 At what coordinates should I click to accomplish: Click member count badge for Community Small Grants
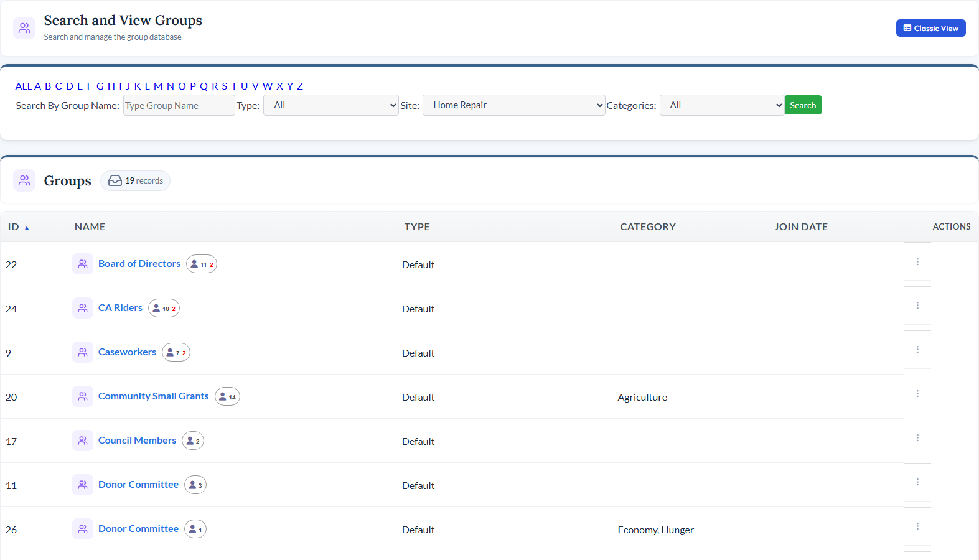[227, 397]
